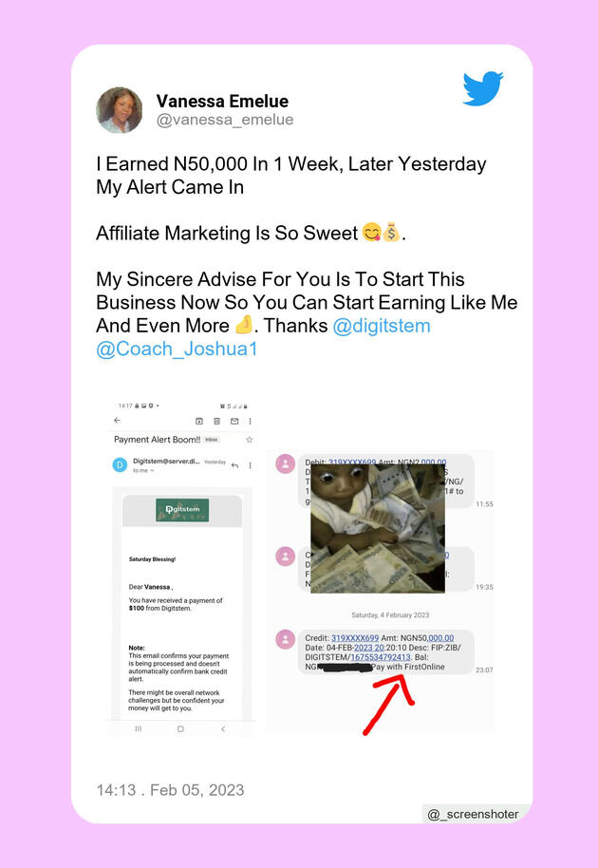The image size is (598, 868).
Task: Click account number link in Credit SMS
Action: click(355, 638)
